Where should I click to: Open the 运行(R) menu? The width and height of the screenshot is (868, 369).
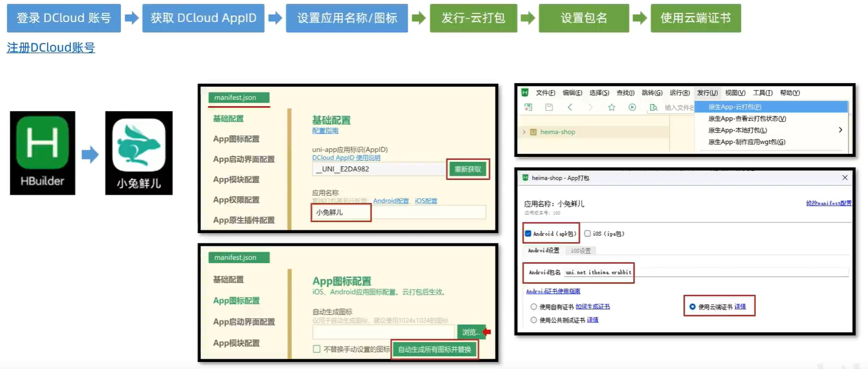tap(680, 93)
